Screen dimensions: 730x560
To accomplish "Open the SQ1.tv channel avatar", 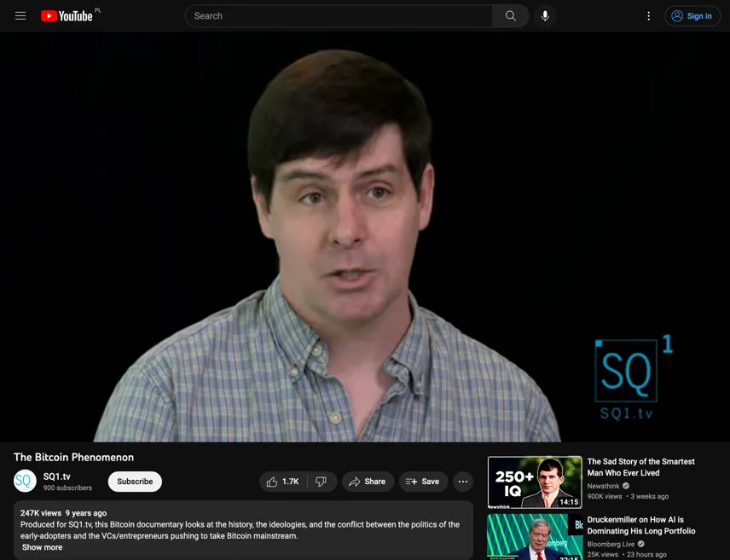I will (25, 481).
